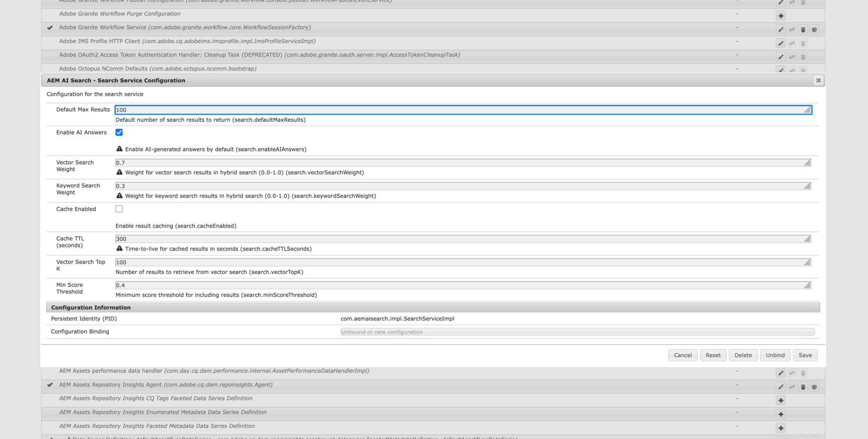The width and height of the screenshot is (868, 439).
Task: Delete AEM Assets Repository Insights Agent configuration
Action: (x=803, y=387)
